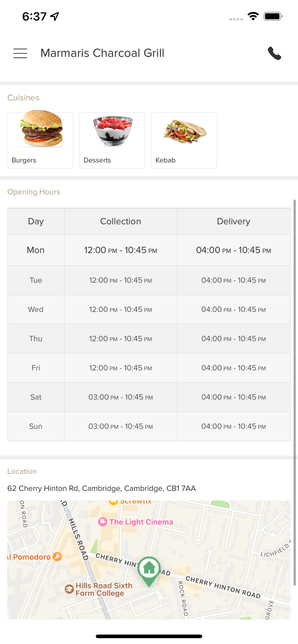298x644 pixels.
Task: Tap Saturday collection hours cell
Action: tap(120, 397)
